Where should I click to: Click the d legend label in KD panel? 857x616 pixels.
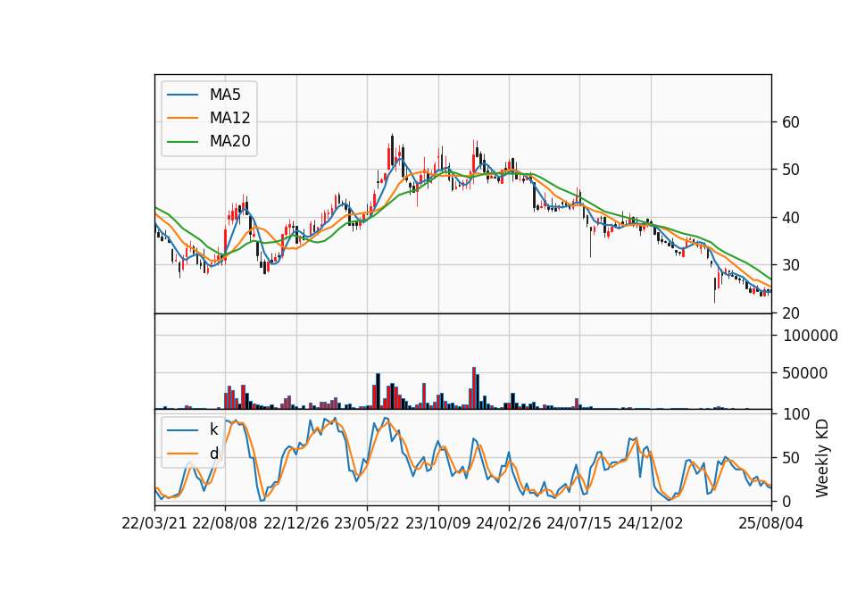(213, 454)
